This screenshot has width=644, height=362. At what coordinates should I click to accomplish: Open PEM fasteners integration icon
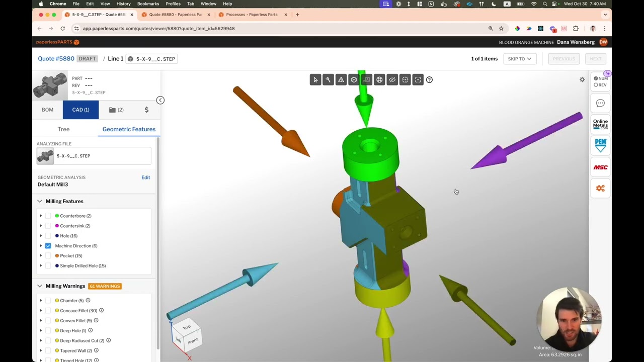click(x=600, y=145)
